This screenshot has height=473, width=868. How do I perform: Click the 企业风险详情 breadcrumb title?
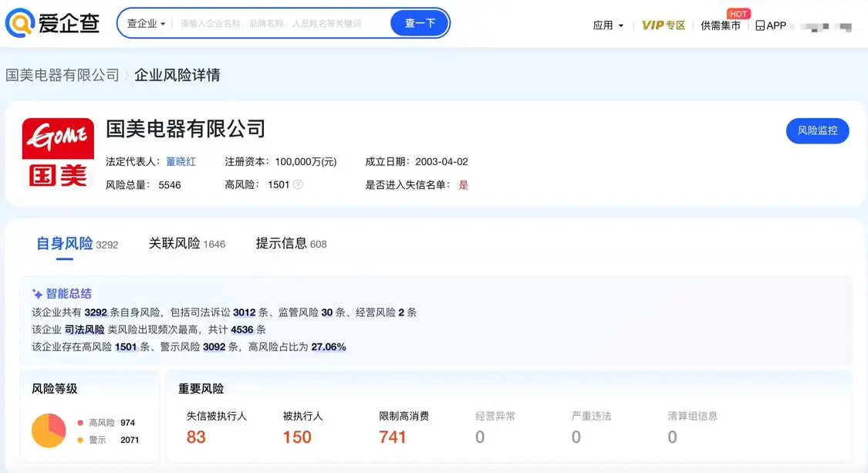pyautogui.click(x=177, y=75)
